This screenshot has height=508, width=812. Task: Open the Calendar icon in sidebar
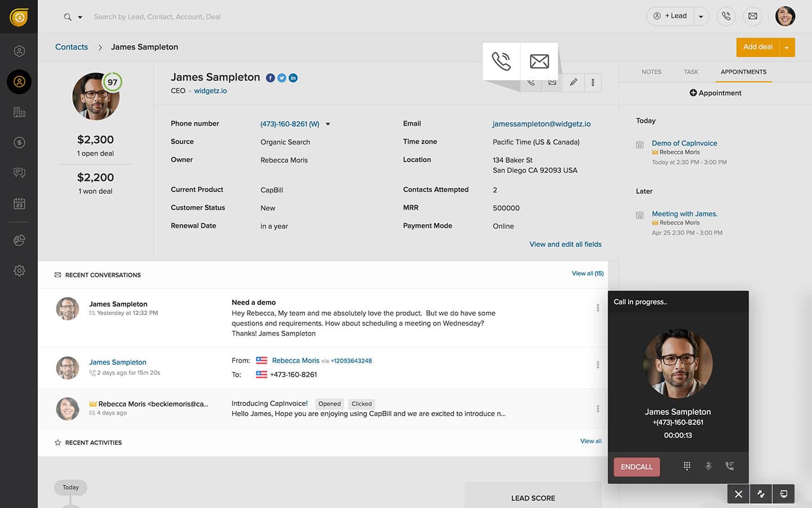coord(19,203)
